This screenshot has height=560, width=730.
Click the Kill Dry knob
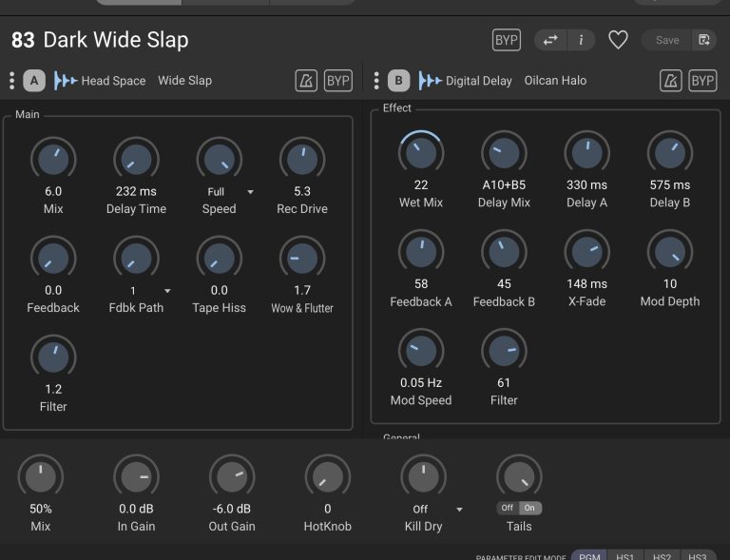point(423,476)
